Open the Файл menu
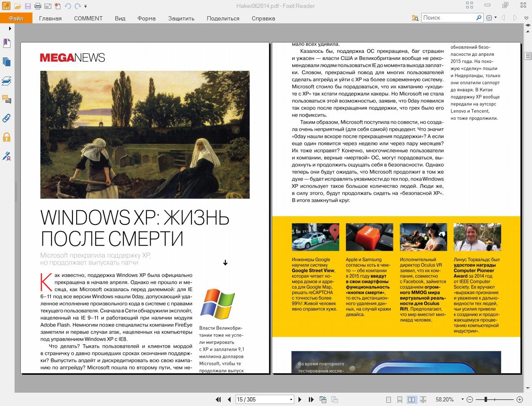This screenshot has width=532, height=406. pos(16,18)
